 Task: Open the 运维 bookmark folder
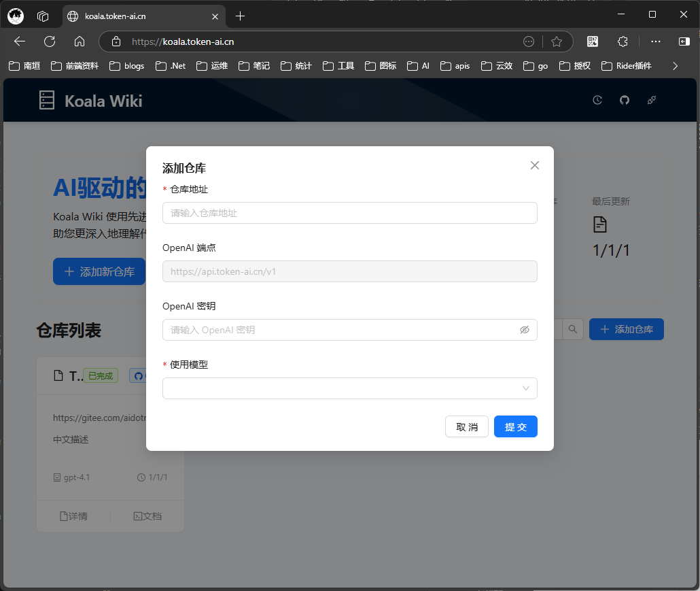212,66
